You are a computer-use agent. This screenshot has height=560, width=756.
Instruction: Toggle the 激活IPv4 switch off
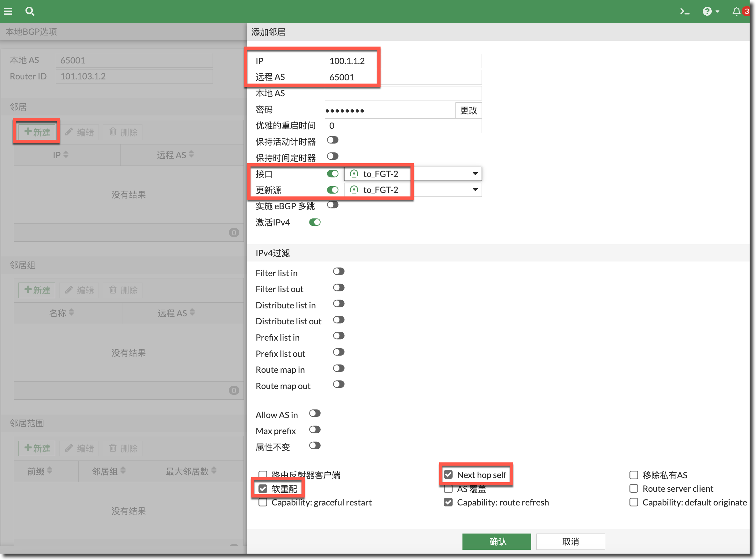(315, 222)
